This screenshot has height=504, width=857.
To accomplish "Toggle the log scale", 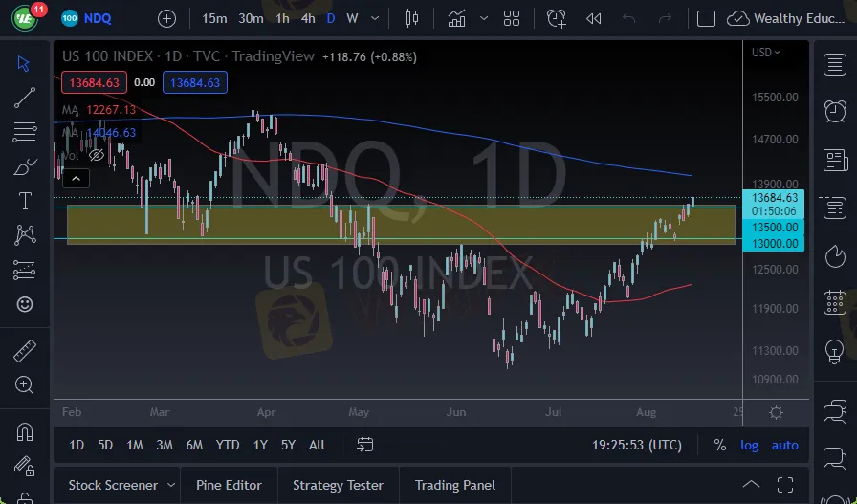I will (x=749, y=445).
